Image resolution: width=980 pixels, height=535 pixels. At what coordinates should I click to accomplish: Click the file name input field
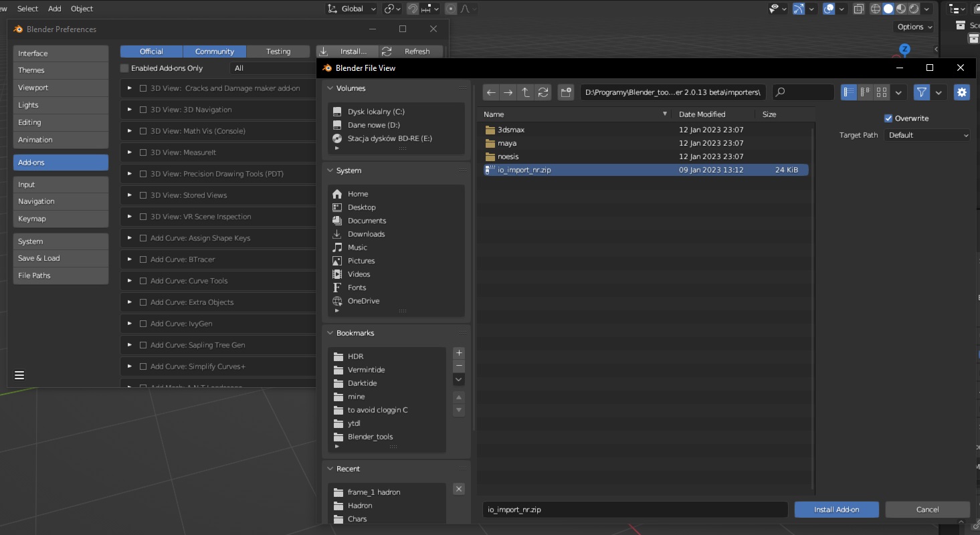(634, 510)
